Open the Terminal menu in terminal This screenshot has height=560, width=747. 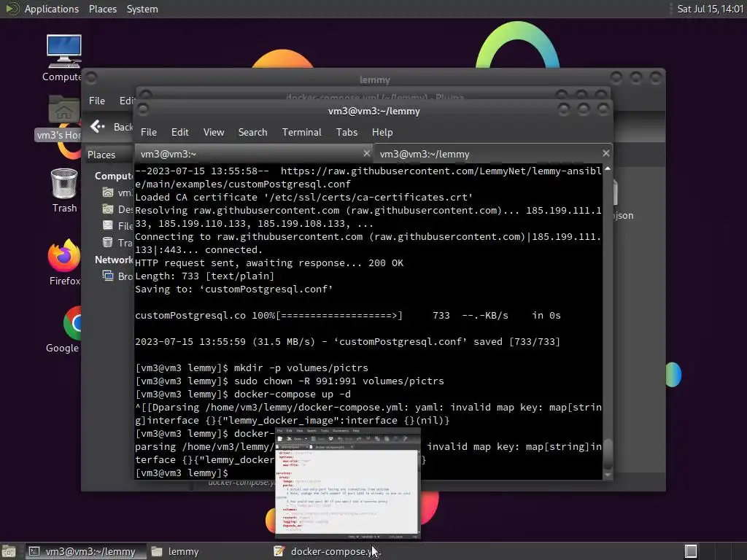click(301, 133)
